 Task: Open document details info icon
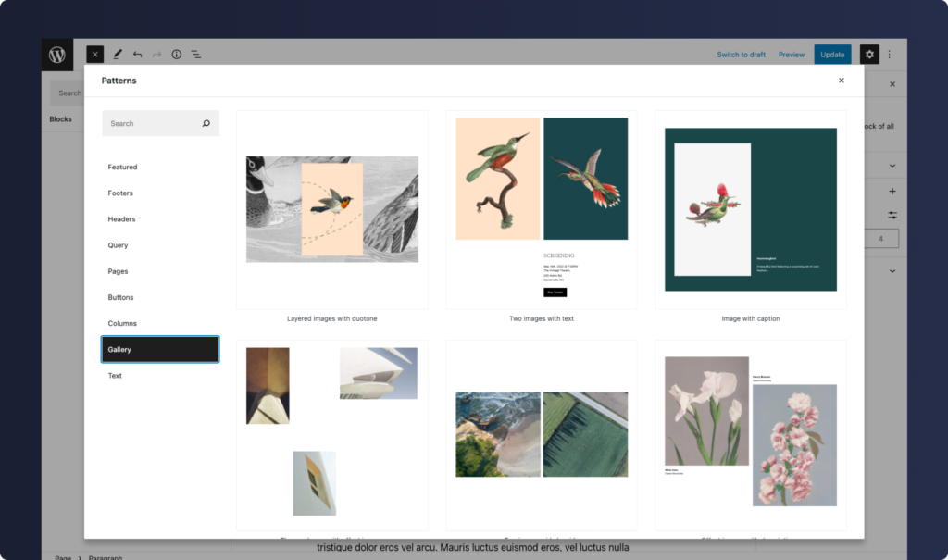(177, 55)
